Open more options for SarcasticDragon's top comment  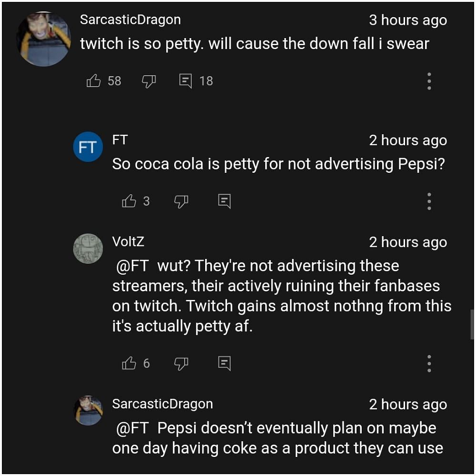coord(429,81)
